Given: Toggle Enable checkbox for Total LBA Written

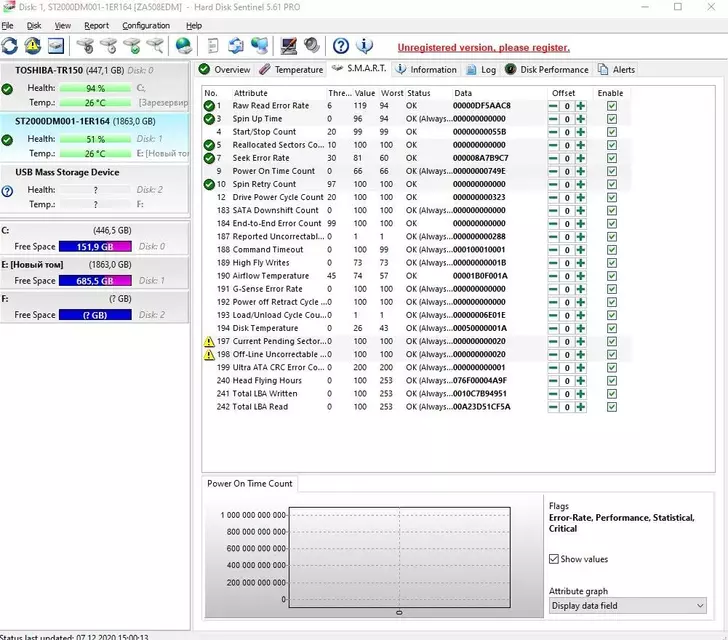Looking at the screenshot, I should [612, 394].
